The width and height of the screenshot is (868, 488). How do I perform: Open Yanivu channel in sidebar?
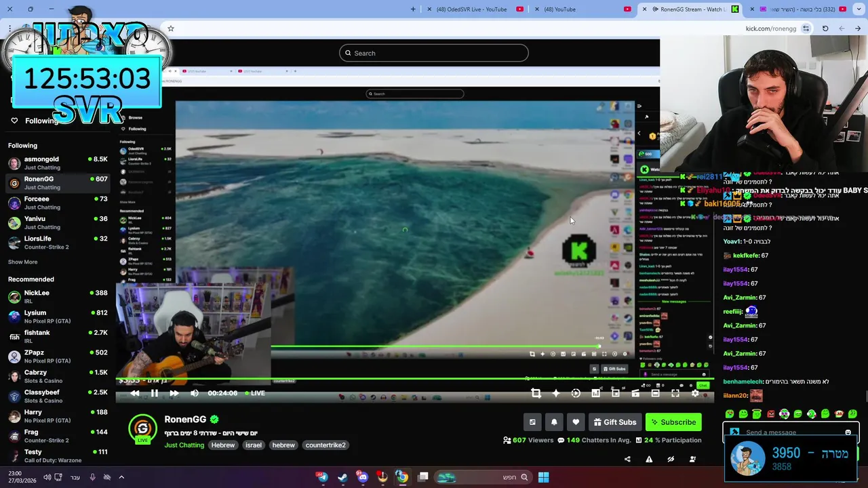point(58,223)
